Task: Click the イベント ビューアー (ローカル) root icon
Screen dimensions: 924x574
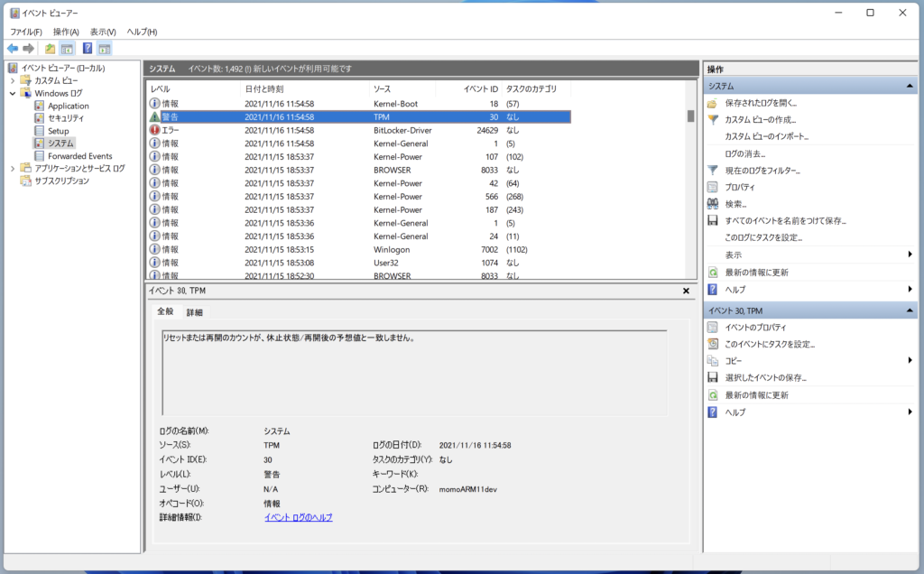Action: 13,68
